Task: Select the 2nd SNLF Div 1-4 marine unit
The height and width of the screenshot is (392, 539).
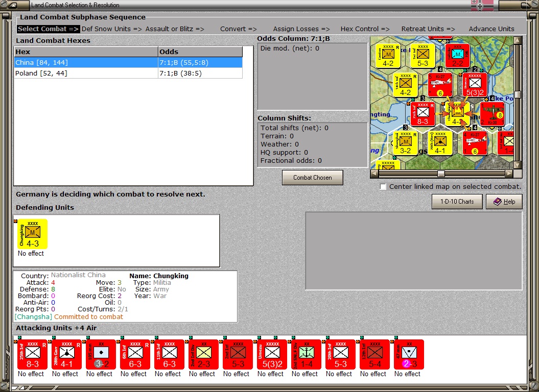Action: [306, 355]
